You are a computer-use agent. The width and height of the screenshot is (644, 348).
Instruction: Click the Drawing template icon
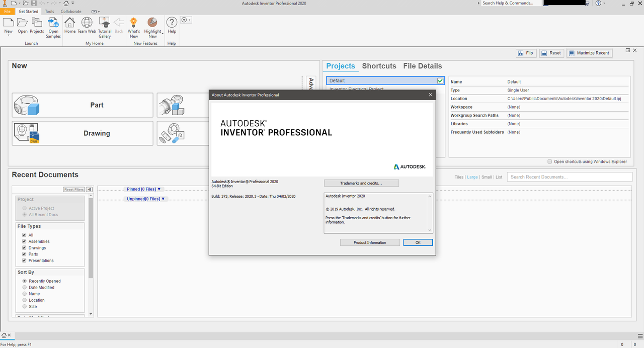pyautogui.click(x=26, y=133)
